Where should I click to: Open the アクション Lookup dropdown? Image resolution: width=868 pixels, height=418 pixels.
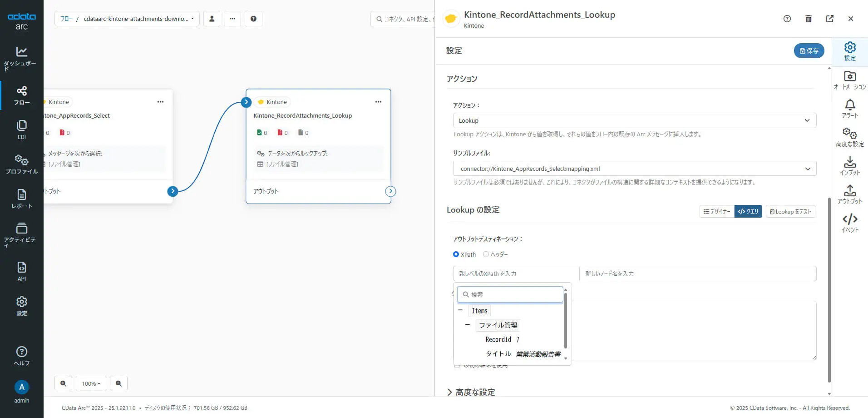634,120
